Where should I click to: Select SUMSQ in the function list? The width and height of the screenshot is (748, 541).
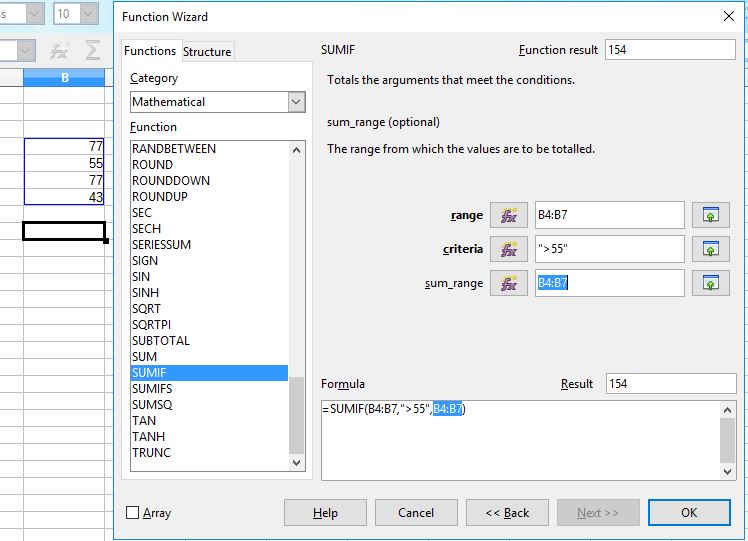(x=209, y=405)
